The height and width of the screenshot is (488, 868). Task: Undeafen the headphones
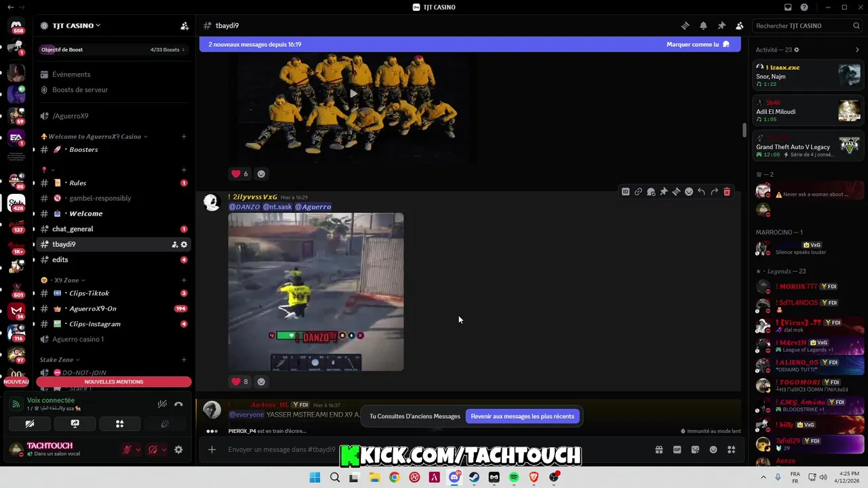(x=153, y=449)
